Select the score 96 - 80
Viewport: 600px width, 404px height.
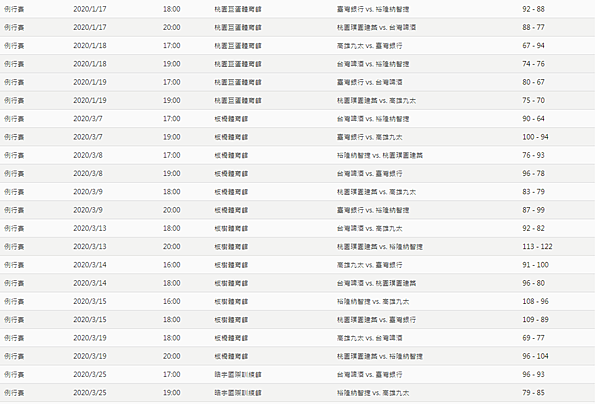(x=533, y=283)
